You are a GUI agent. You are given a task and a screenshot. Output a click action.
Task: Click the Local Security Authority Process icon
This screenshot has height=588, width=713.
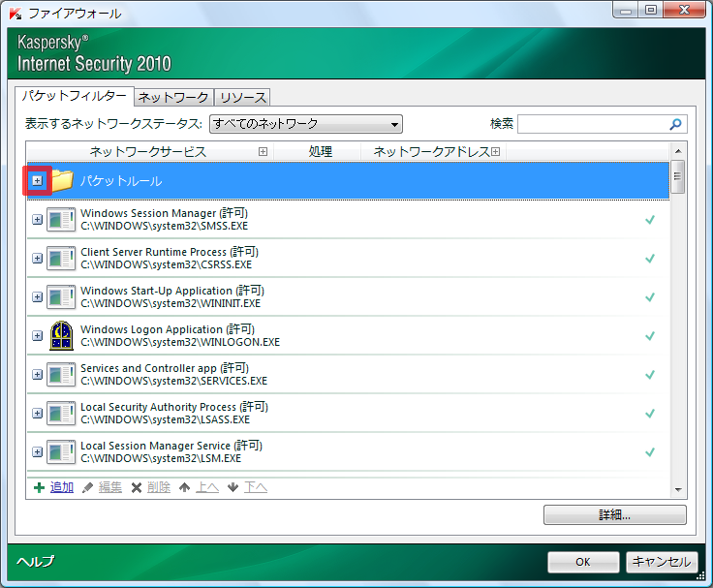[61, 413]
